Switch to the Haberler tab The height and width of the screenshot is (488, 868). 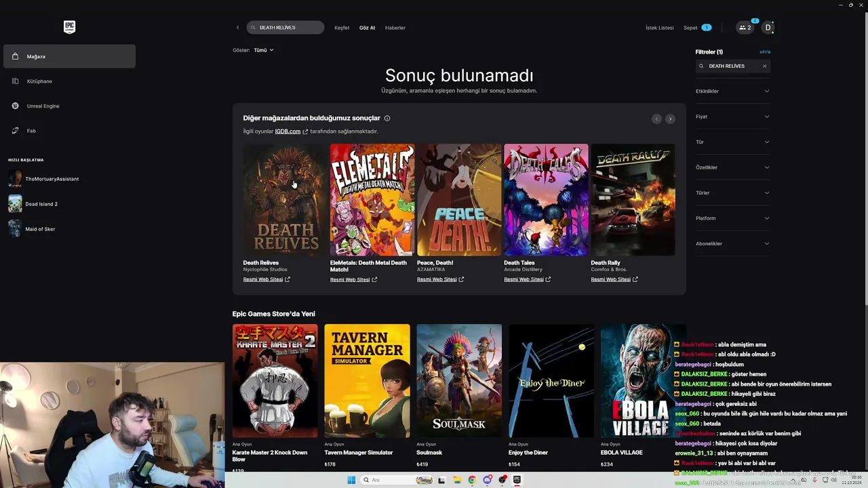395,28
